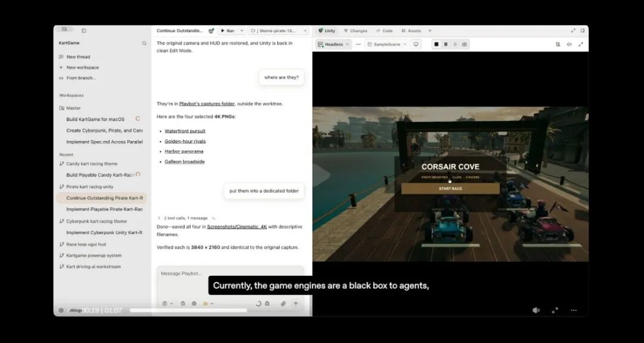Focus the Message Playbot input field
The height and width of the screenshot is (343, 644).
pyautogui.click(x=230, y=274)
